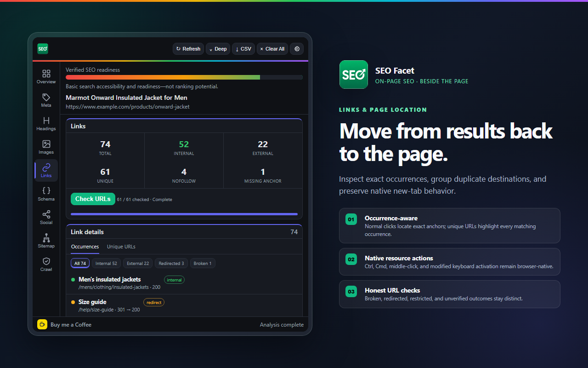588x368 pixels.
Task: Filter by Redirected 3 links
Action: pos(171,264)
